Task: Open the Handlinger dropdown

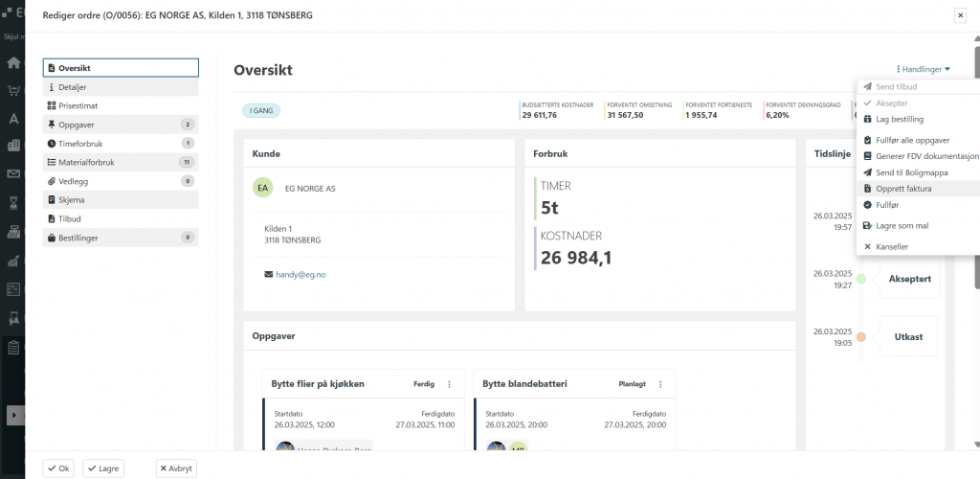Action: click(x=924, y=69)
